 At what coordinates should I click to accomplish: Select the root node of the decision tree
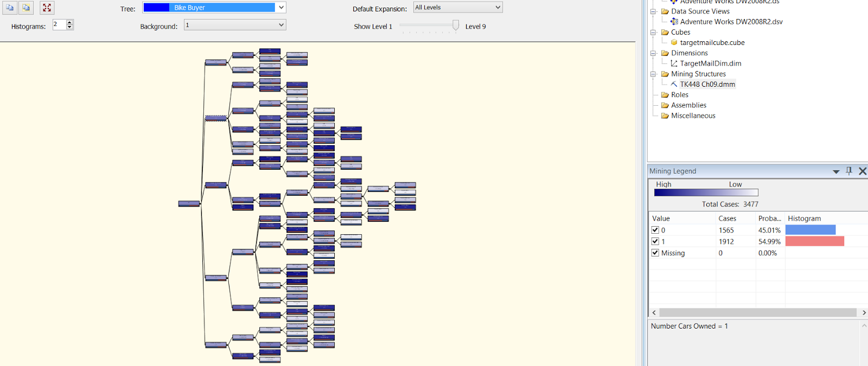click(189, 203)
